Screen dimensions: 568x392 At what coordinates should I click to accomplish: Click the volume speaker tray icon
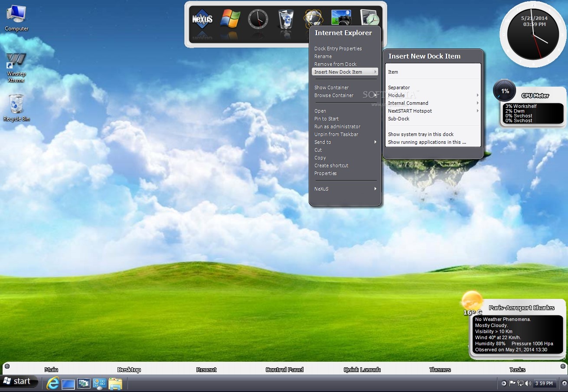[x=528, y=383]
